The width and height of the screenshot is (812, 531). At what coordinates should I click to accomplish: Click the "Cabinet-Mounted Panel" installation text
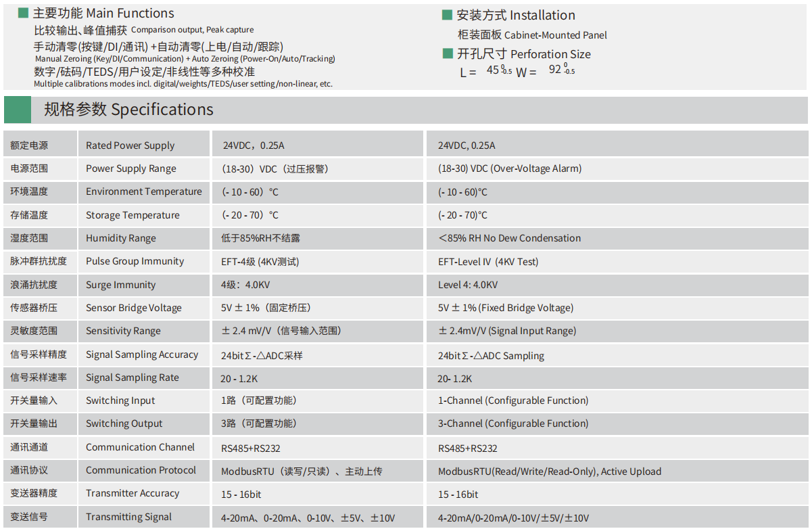click(532, 35)
